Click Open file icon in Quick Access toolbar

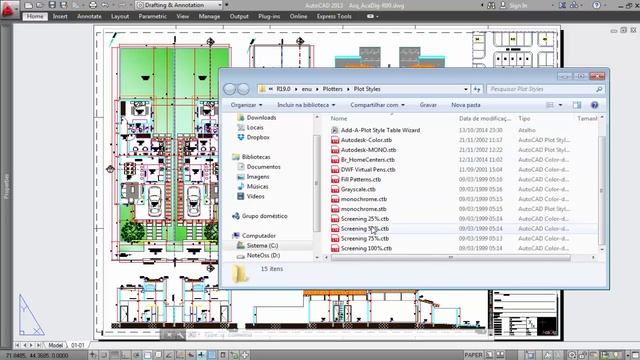pyautogui.click(x=40, y=5)
